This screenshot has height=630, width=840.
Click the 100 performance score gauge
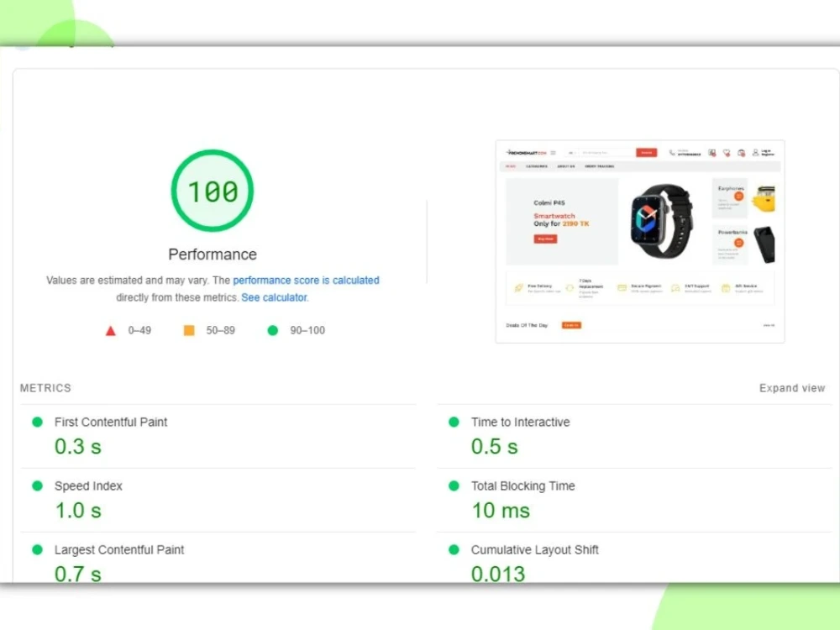[213, 191]
